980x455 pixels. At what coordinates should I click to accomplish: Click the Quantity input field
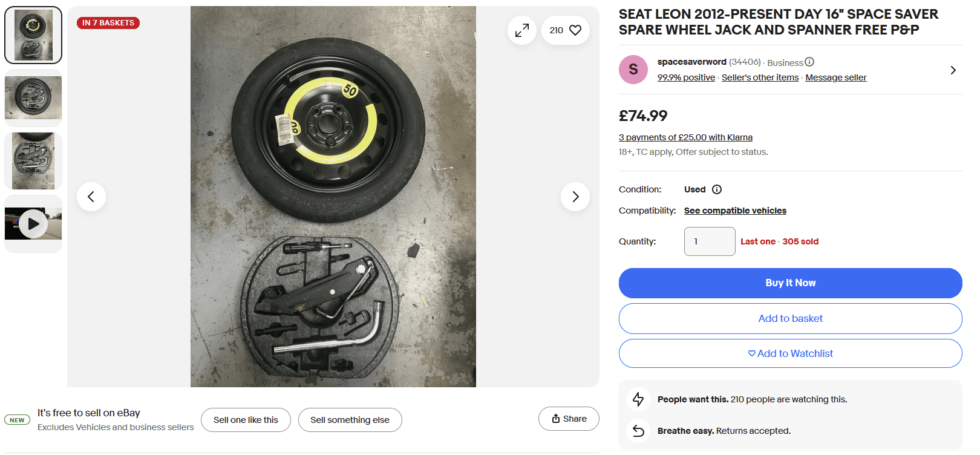pyautogui.click(x=710, y=241)
